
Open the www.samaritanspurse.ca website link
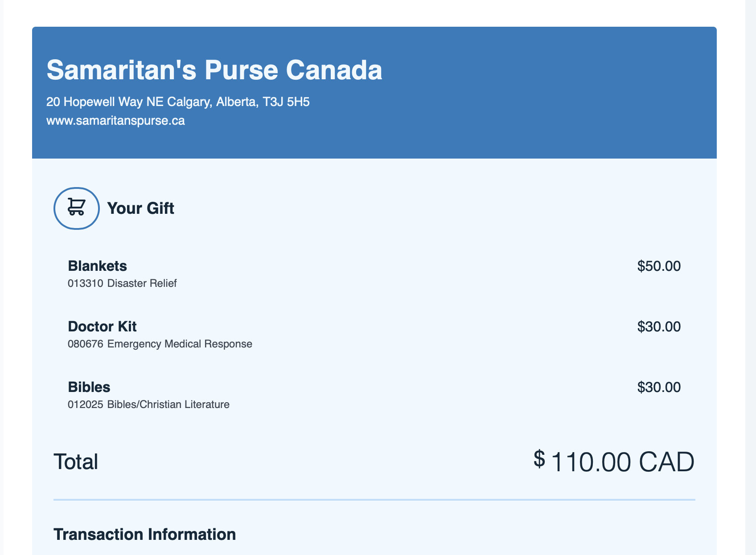[115, 121]
